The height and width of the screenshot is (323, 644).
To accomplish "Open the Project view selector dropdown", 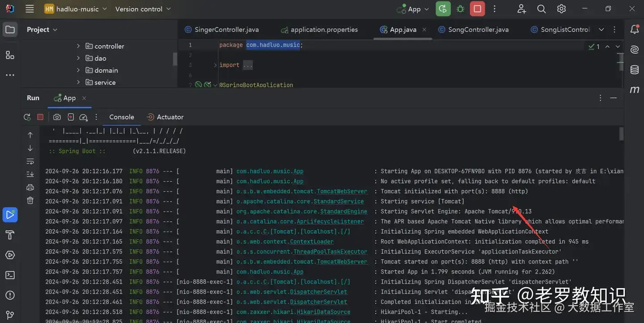I will tap(42, 29).
